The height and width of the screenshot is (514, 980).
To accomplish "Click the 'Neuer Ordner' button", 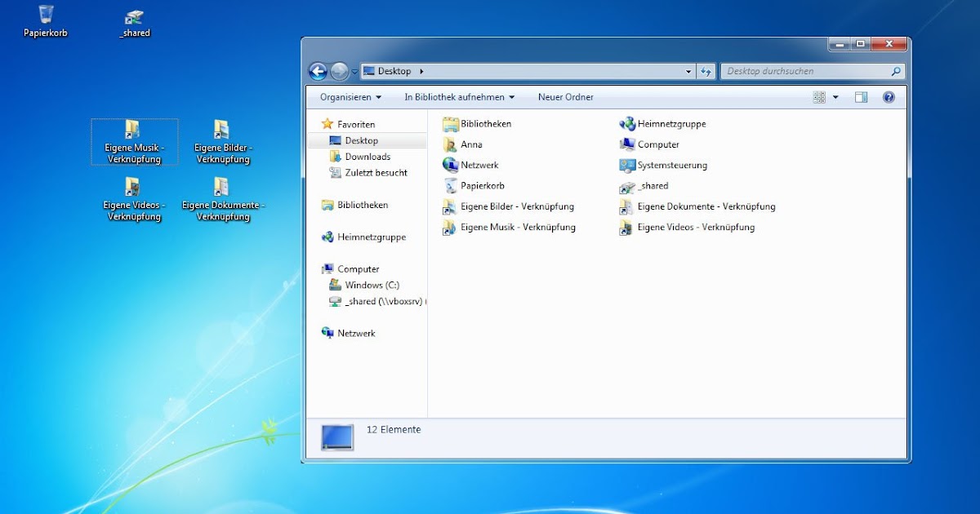I will pyautogui.click(x=566, y=97).
